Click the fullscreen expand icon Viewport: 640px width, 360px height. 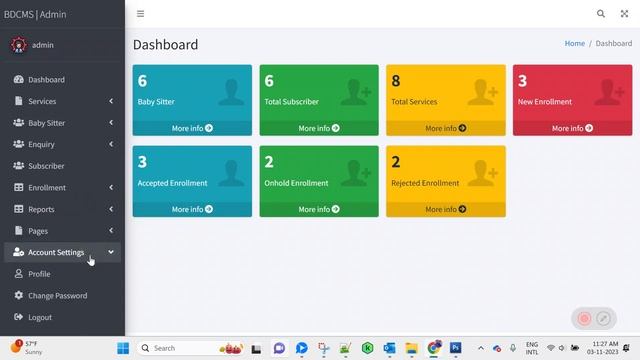click(624, 14)
